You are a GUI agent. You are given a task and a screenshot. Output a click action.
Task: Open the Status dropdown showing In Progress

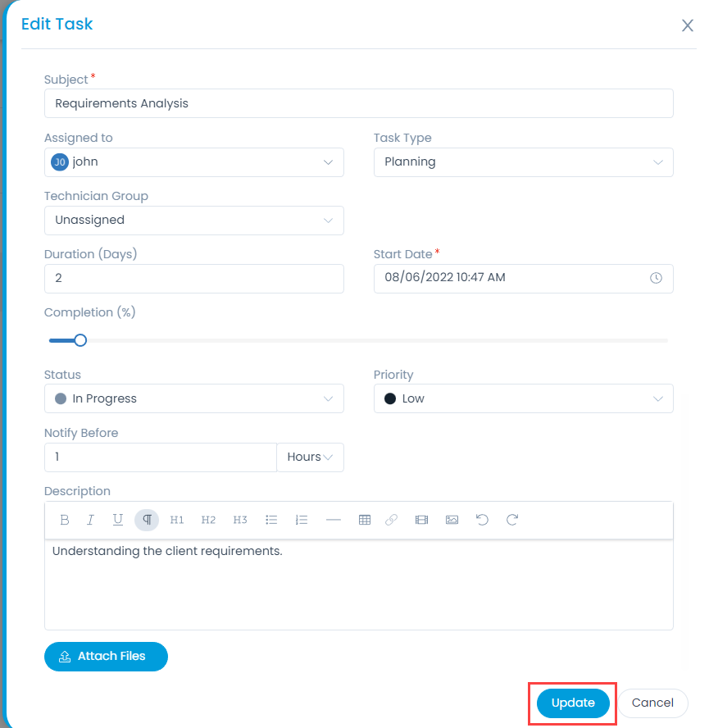(x=194, y=398)
